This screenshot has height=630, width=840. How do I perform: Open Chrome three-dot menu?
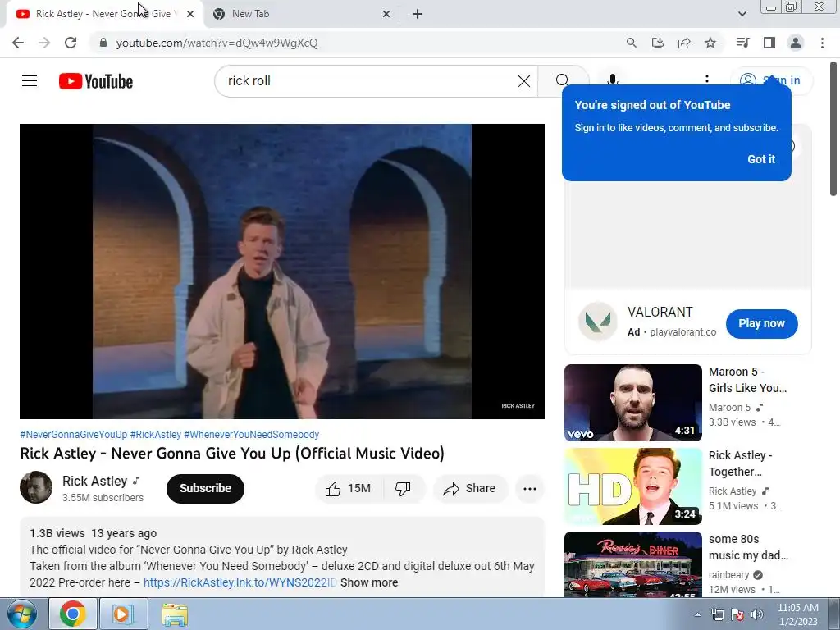822,43
